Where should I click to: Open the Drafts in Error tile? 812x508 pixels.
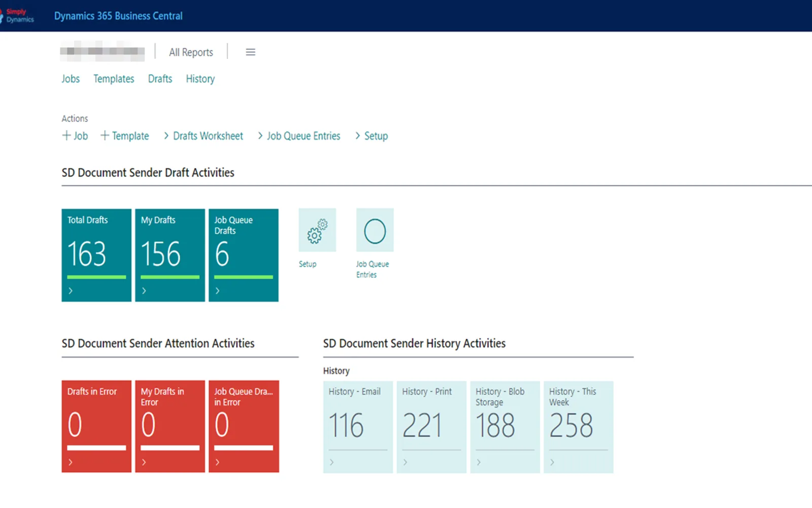(x=96, y=427)
